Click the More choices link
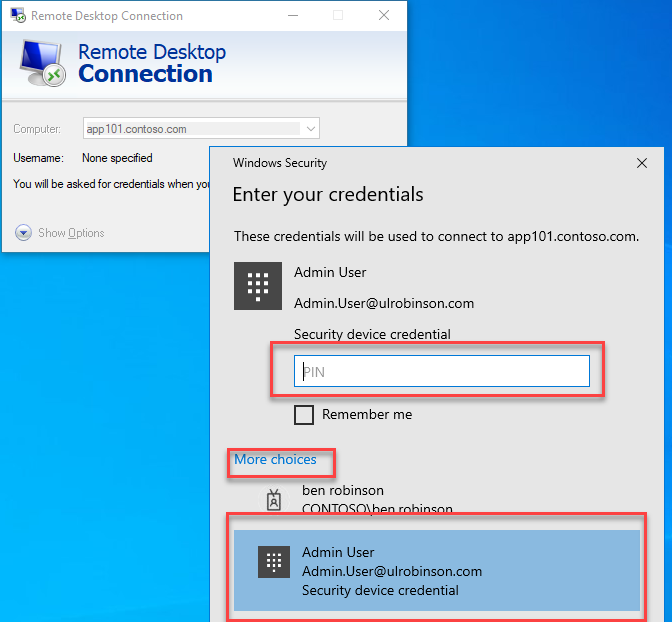The height and width of the screenshot is (622, 672). 275,460
